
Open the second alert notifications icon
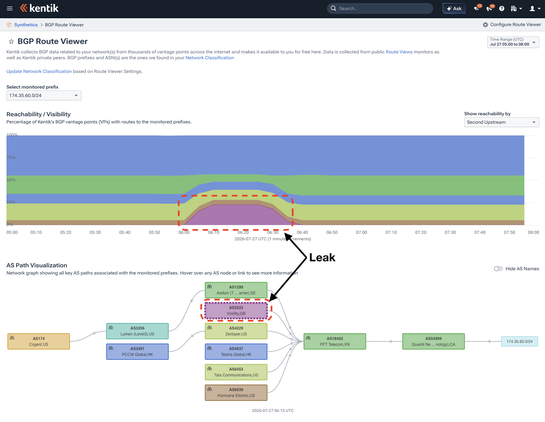489,8
